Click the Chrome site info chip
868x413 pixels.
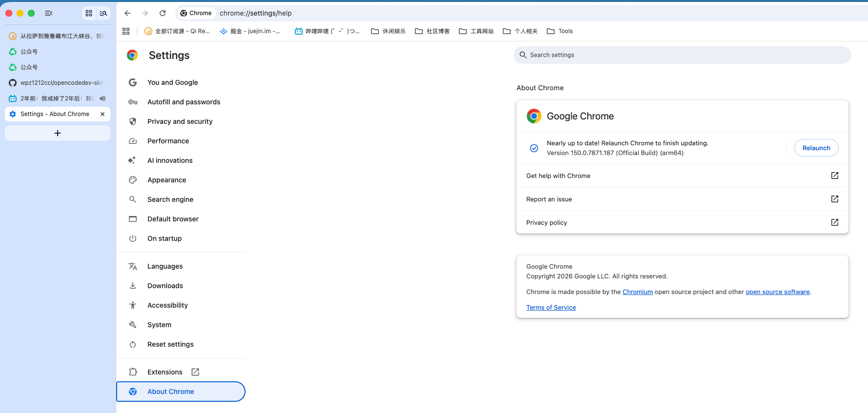tap(196, 13)
